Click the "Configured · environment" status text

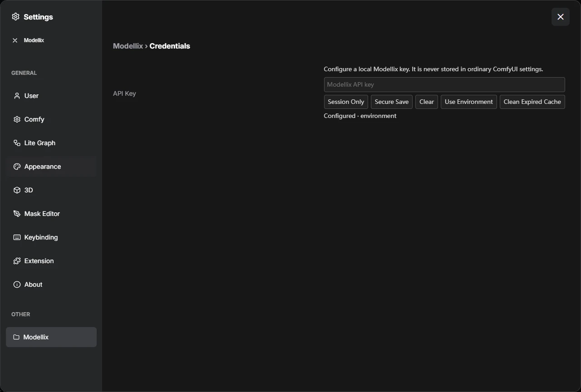[x=360, y=116]
